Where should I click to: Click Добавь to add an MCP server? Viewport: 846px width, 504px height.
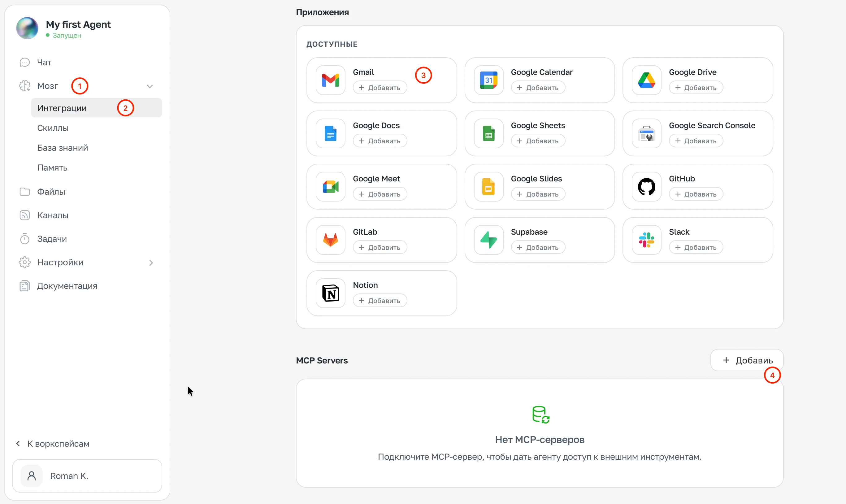[x=747, y=360]
